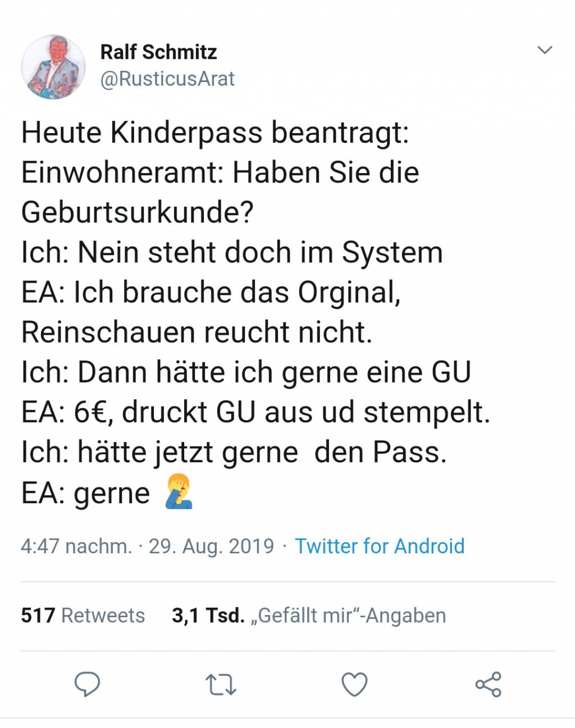Viewport: 575px width, 728px height.
Task: Open the share icon options
Action: click(x=489, y=684)
